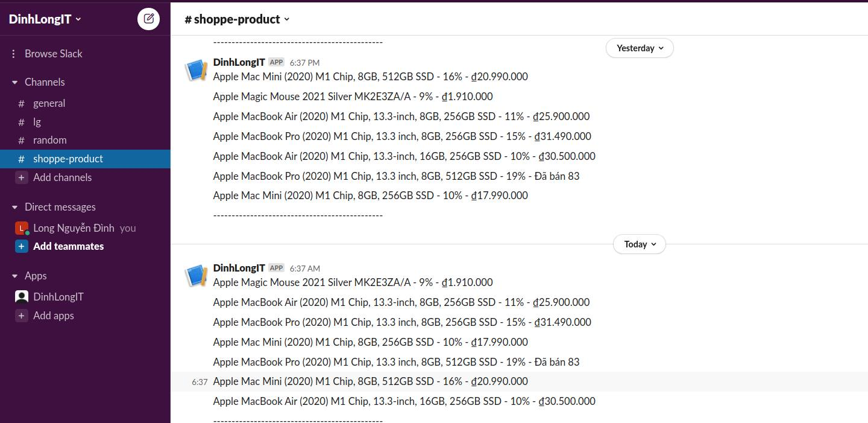Click DinhLongIT app avatar in sidebar
Viewport: 868px width, 423px height.
click(x=22, y=297)
